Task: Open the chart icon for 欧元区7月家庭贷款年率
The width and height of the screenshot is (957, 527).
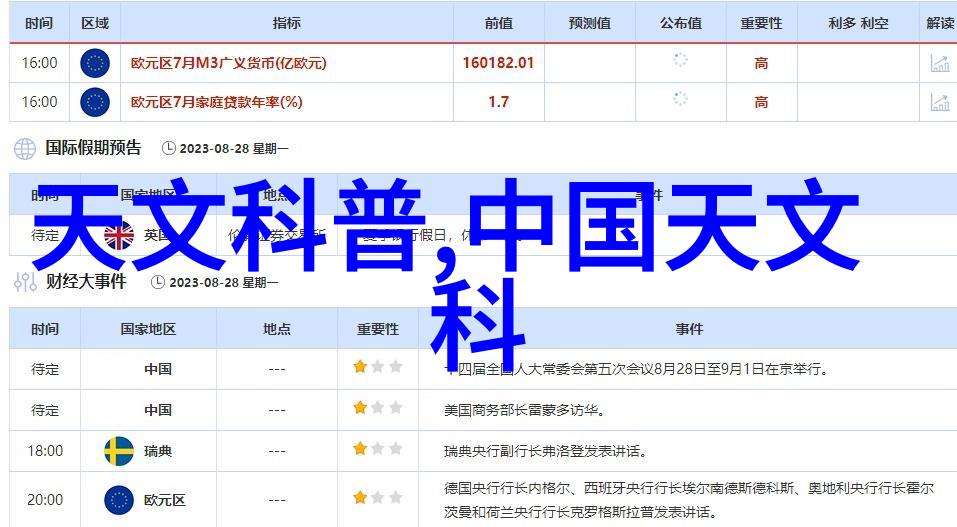Action: pos(939,101)
